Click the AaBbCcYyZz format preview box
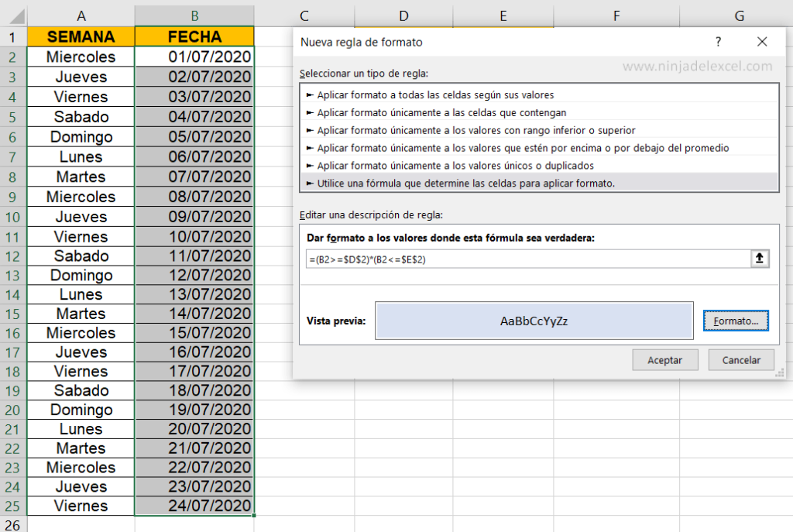Viewport: 793px width, 532px height. [534, 321]
